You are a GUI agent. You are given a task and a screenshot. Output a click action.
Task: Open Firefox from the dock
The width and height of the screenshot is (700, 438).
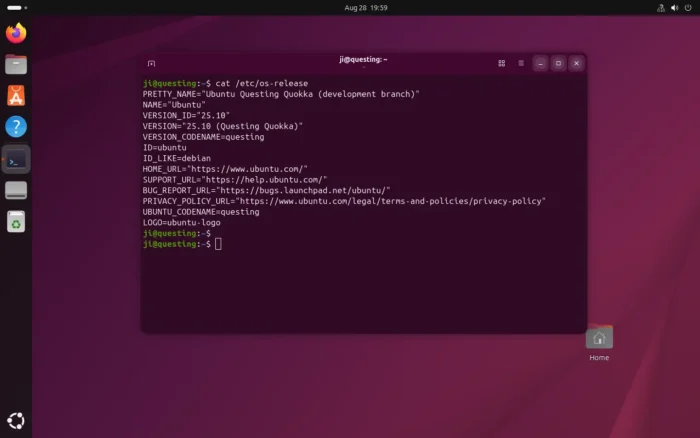16,33
